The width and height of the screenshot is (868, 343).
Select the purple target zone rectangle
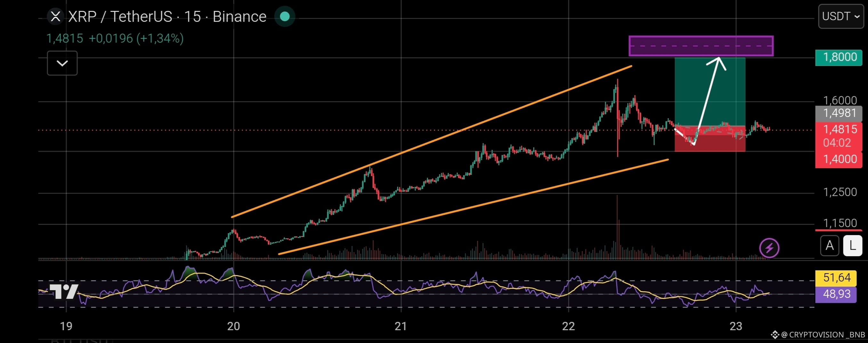[701, 46]
